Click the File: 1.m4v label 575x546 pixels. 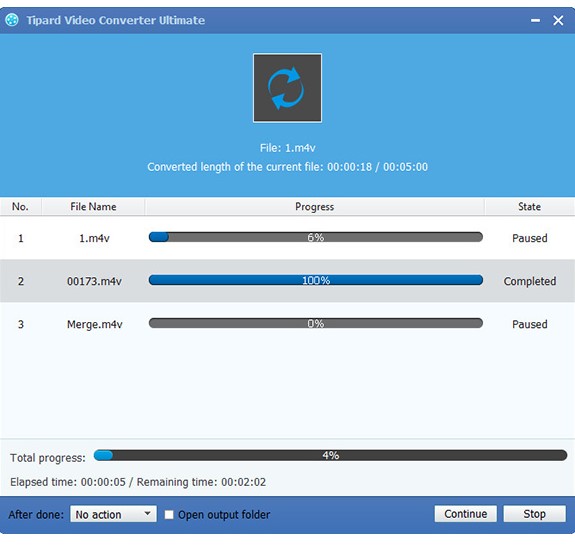click(x=288, y=148)
